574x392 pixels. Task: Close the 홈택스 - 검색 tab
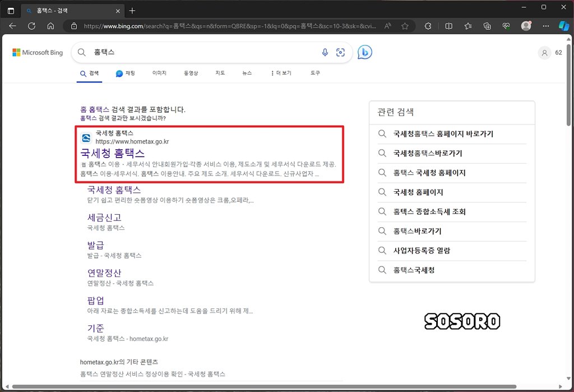pyautogui.click(x=118, y=11)
